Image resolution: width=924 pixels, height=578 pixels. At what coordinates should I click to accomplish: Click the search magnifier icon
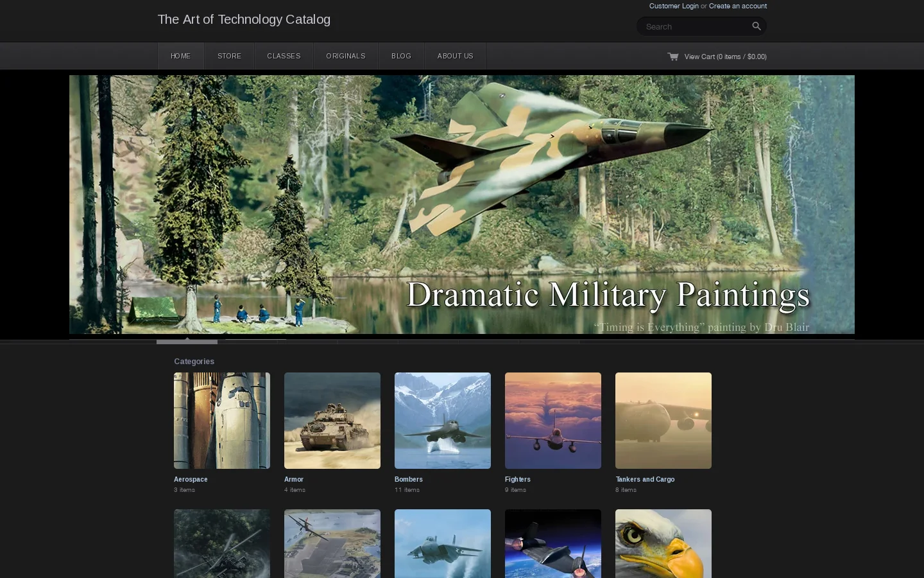[757, 26]
